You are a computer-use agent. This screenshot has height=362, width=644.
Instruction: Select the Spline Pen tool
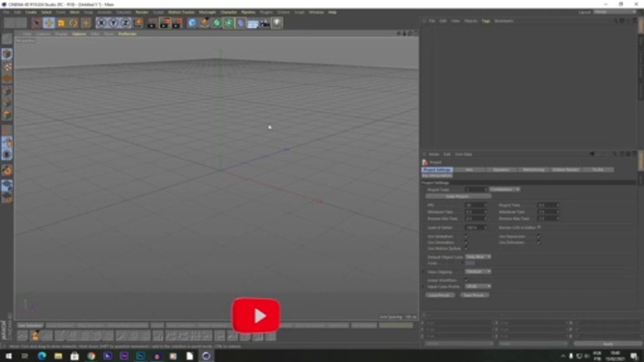204,23
